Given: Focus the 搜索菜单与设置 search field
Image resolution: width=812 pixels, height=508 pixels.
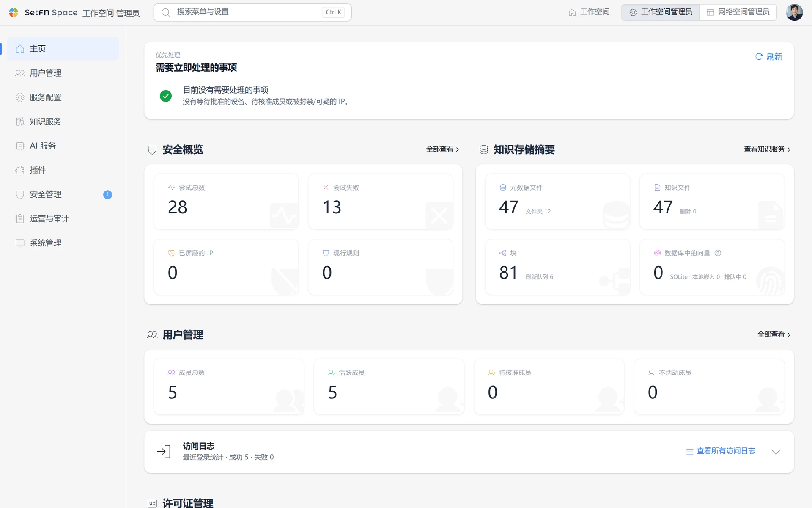Looking at the screenshot, I should coord(252,12).
